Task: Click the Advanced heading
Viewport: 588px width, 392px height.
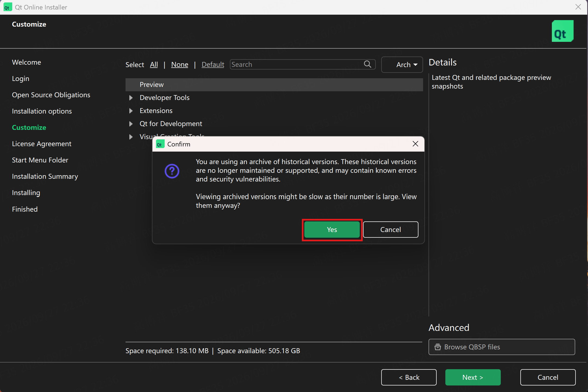Action: 449,328
